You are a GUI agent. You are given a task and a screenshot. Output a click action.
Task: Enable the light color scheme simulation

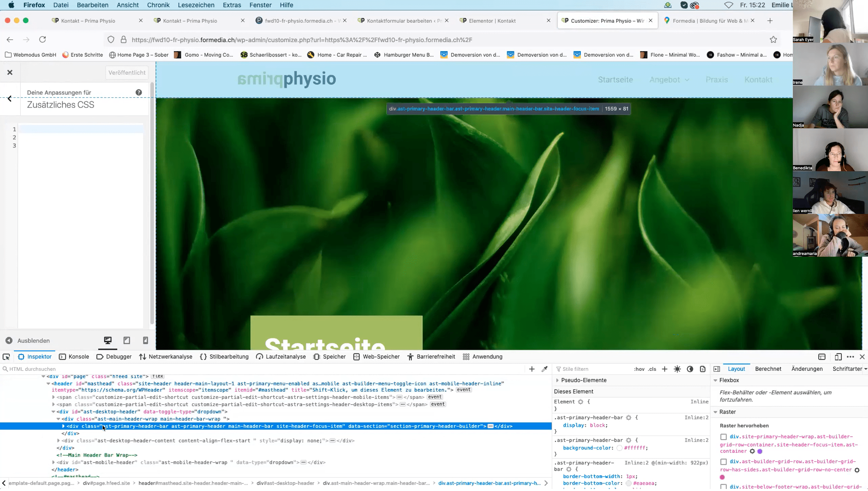677,369
